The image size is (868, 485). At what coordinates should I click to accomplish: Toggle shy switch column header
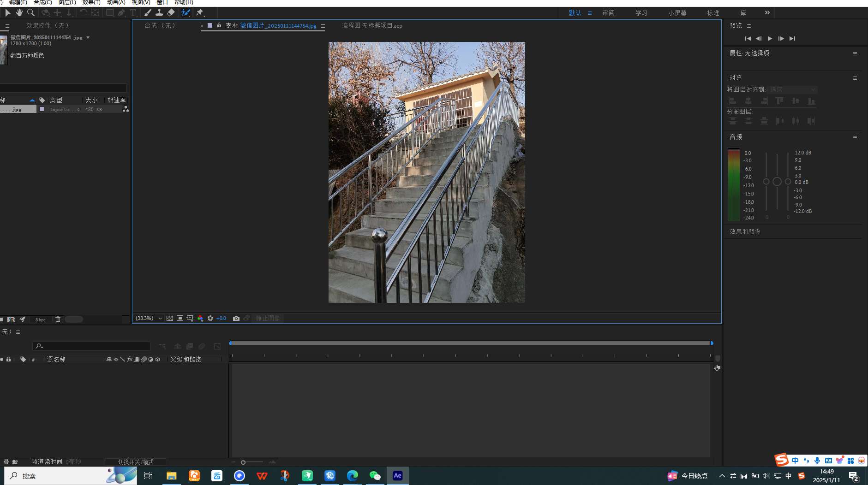click(x=109, y=359)
